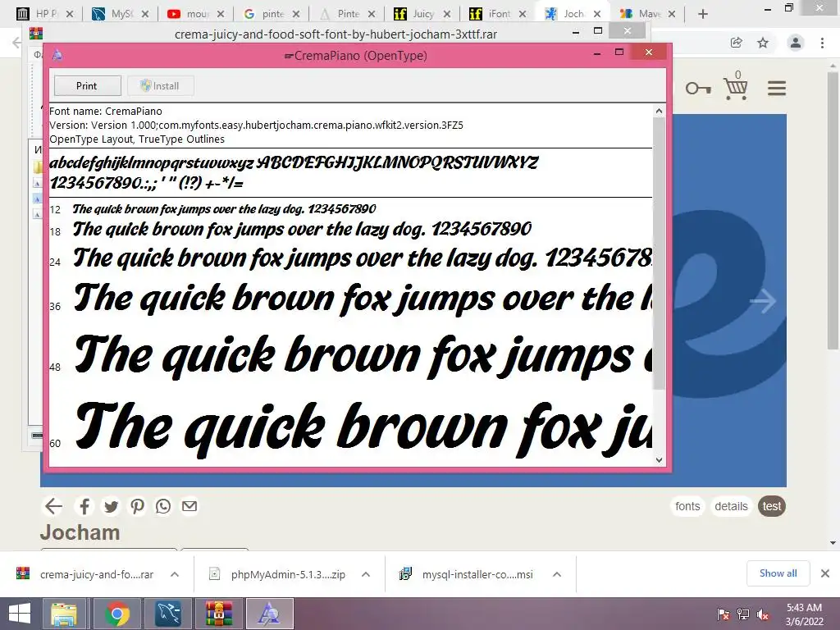The image size is (840, 630).
Task: Open the Chrome profile avatar
Action: [x=796, y=43]
